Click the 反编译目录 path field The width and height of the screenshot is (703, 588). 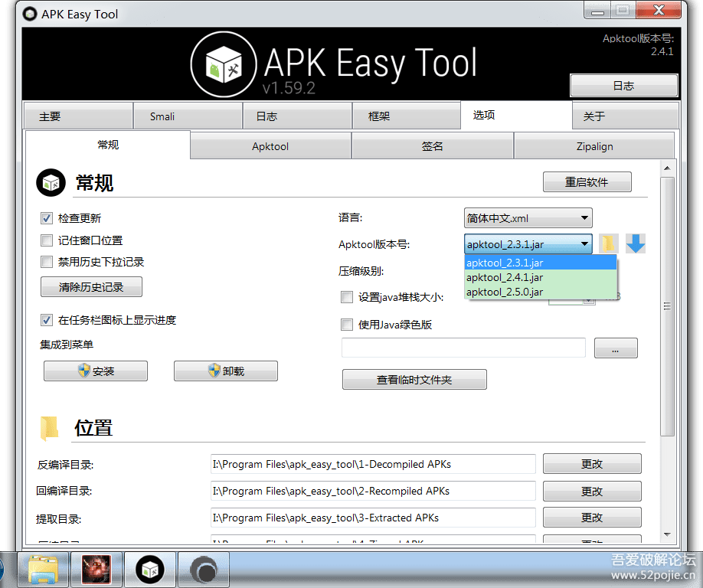tap(373, 464)
